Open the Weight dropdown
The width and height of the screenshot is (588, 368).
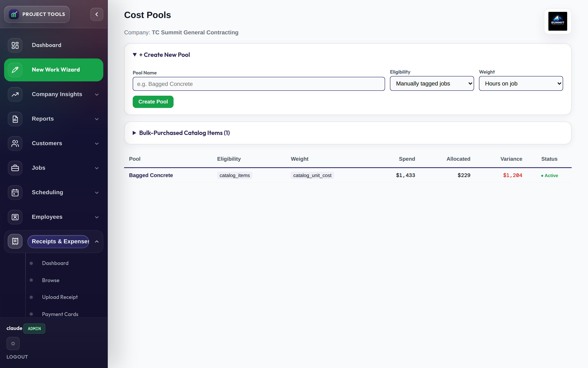[521, 83]
